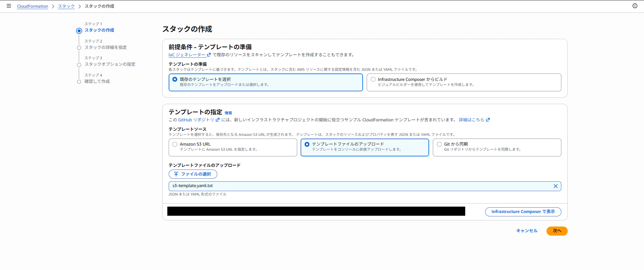Click the ファイルの選択 upload button
Image resolution: width=644 pixels, height=270 pixels.
point(193,174)
